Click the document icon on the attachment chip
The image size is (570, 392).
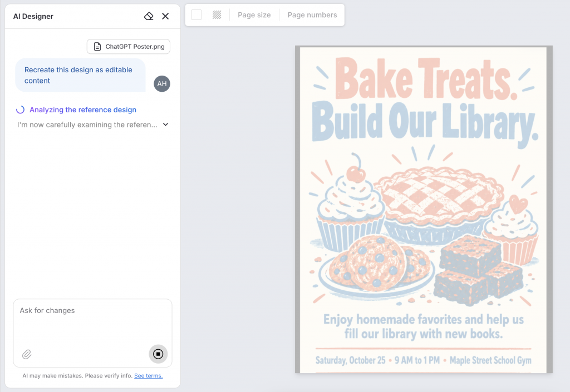(x=97, y=47)
